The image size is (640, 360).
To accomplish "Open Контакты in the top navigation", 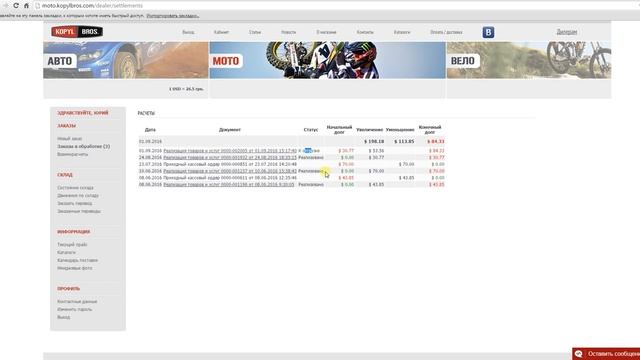I will (365, 32).
